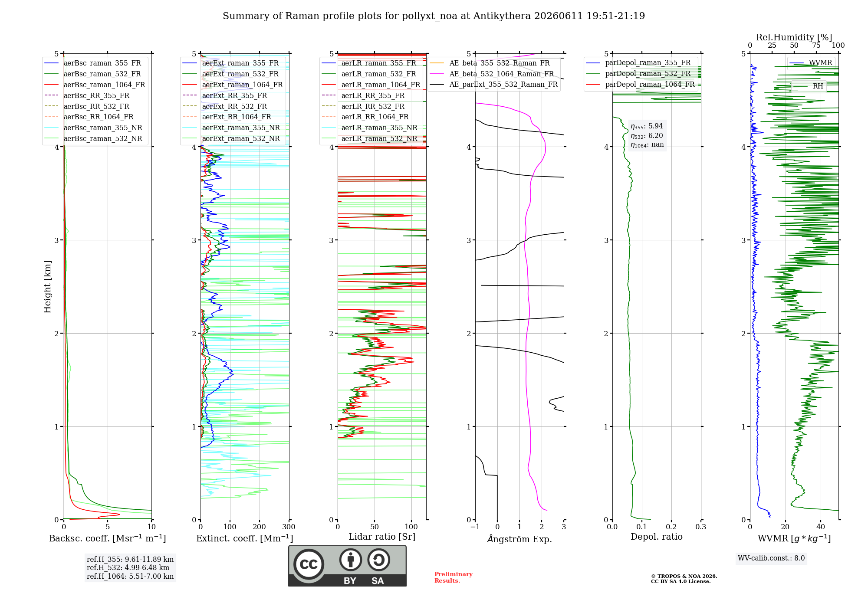Click the Depol. ratio axis label
This screenshot has width=868, height=590.
pyautogui.click(x=657, y=537)
